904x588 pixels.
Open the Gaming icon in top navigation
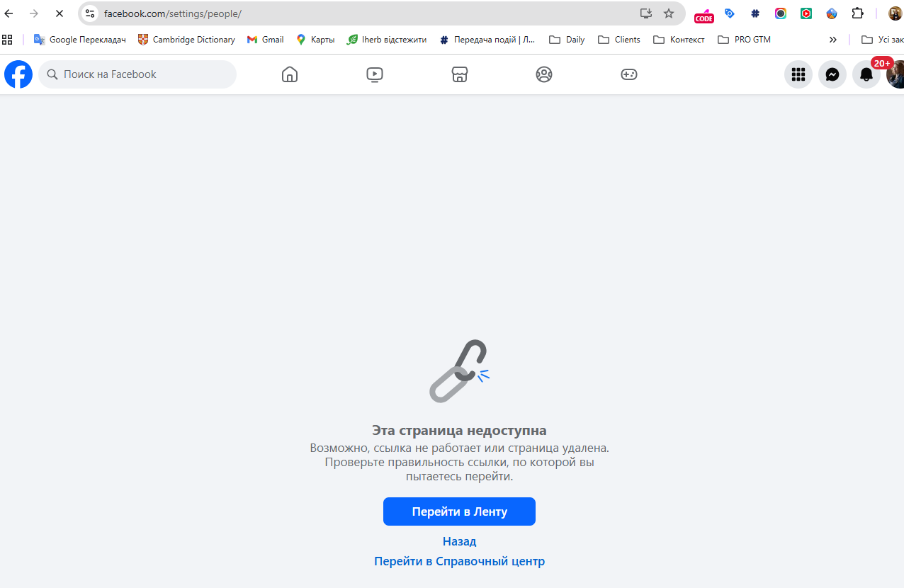(629, 74)
